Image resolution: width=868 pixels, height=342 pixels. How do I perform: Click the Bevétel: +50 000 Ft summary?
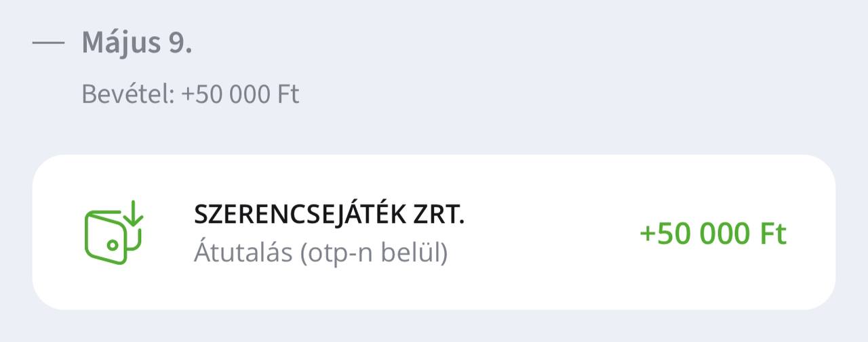tap(190, 94)
